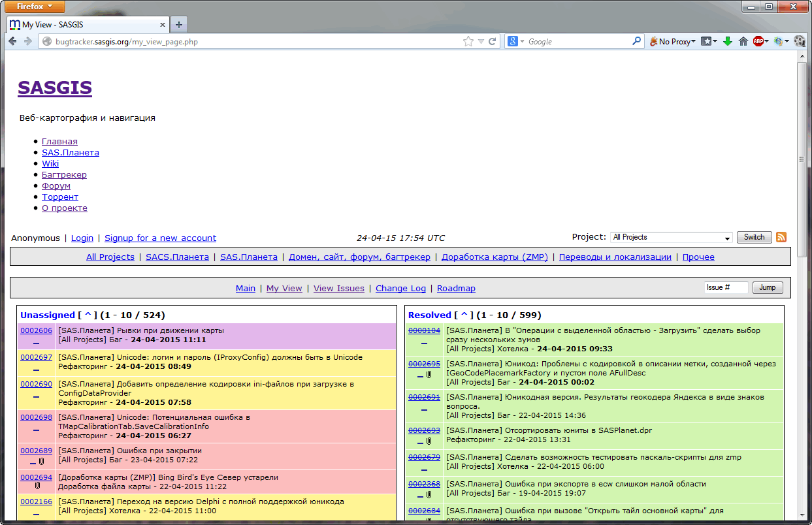Image resolution: width=812 pixels, height=525 pixels.
Task: Click the Adblock Plus ABP icon
Action: (x=758, y=41)
